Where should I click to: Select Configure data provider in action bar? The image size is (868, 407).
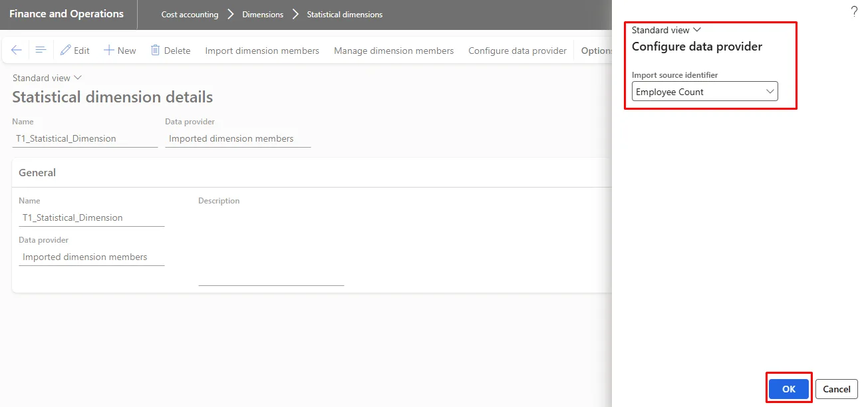(517, 51)
